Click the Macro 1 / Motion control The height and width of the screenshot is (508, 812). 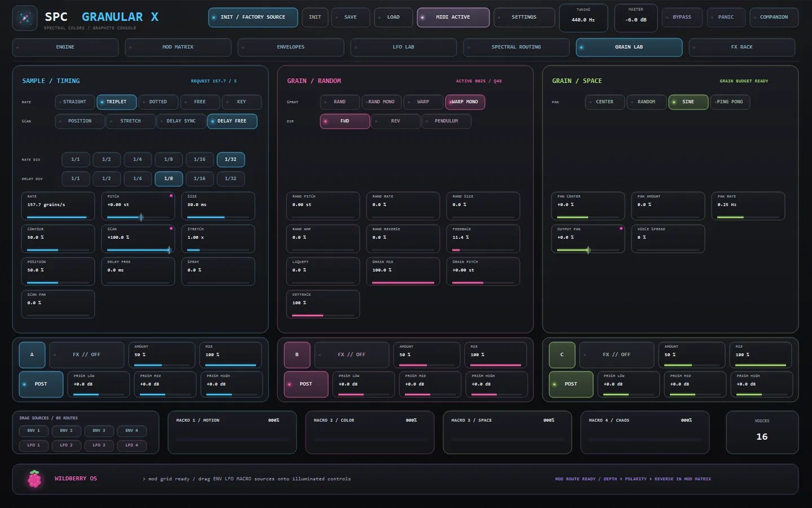click(232, 432)
